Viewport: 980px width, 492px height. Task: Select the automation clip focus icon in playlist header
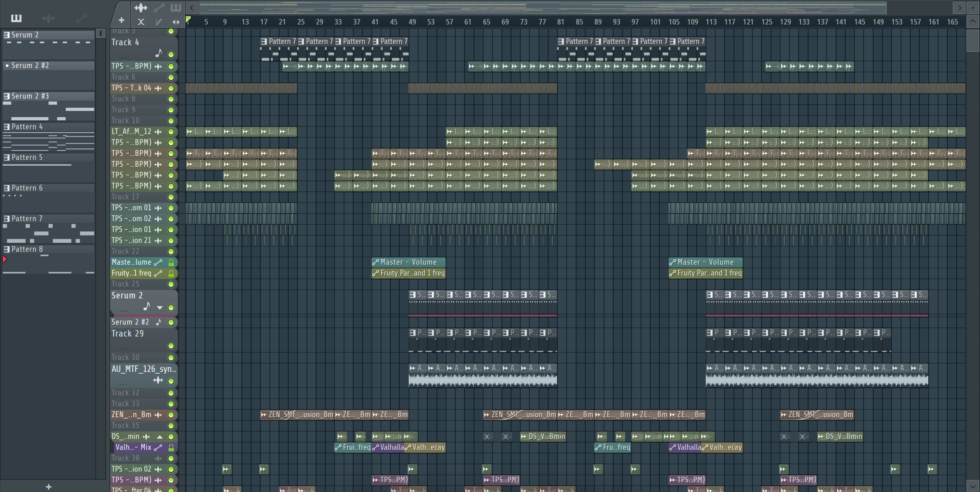[x=159, y=7]
